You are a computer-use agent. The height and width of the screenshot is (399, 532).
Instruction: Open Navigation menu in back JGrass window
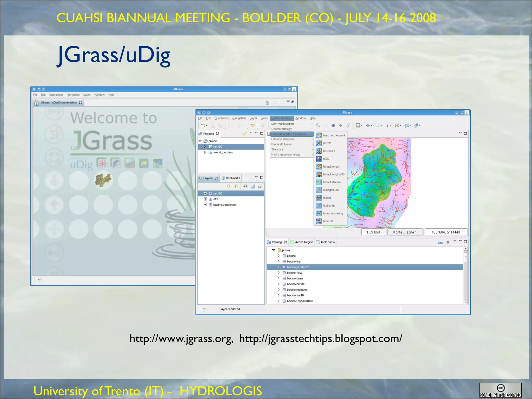[73, 95]
